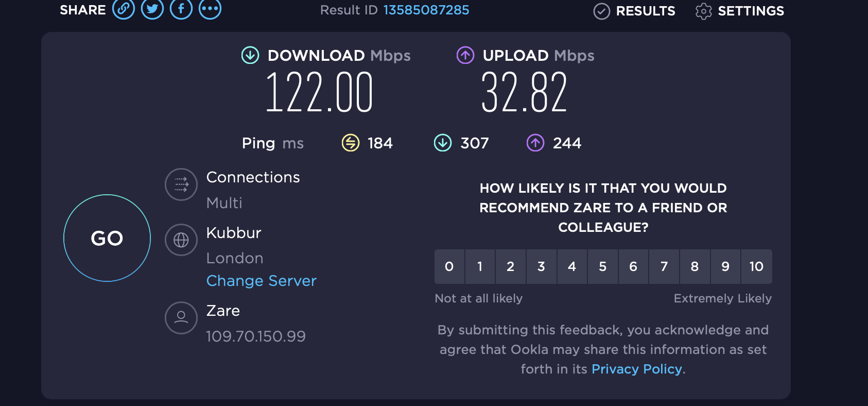This screenshot has height=406, width=868.
Task: Choose rating 5 on recommendation scale
Action: click(602, 266)
